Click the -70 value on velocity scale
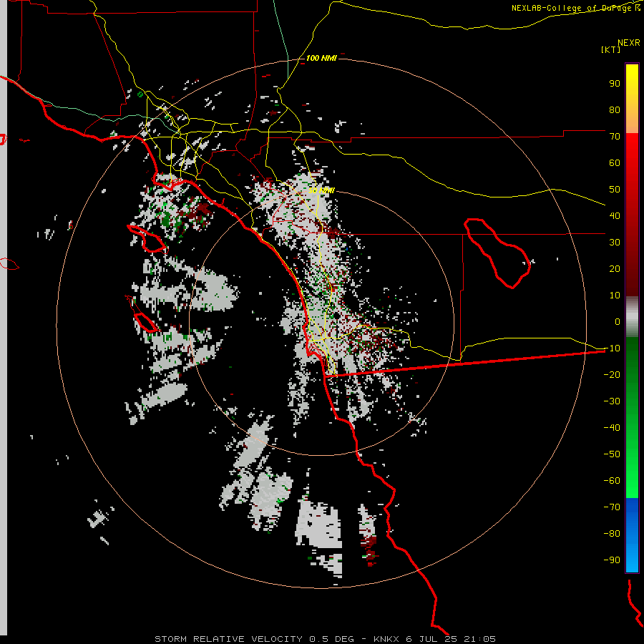The width and height of the screenshot is (644, 644). (612, 507)
